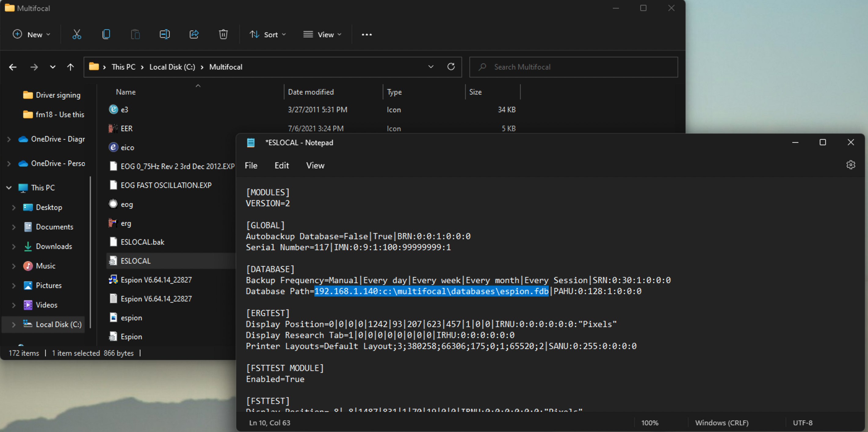Click the Copy icon in Explorer toolbar
This screenshot has width=868, height=432.
click(x=106, y=34)
